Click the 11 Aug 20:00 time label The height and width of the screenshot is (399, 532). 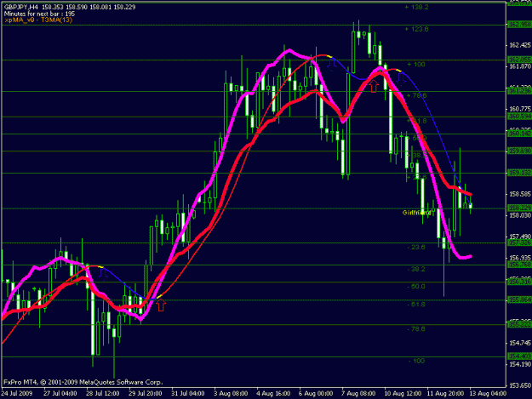[445, 394]
